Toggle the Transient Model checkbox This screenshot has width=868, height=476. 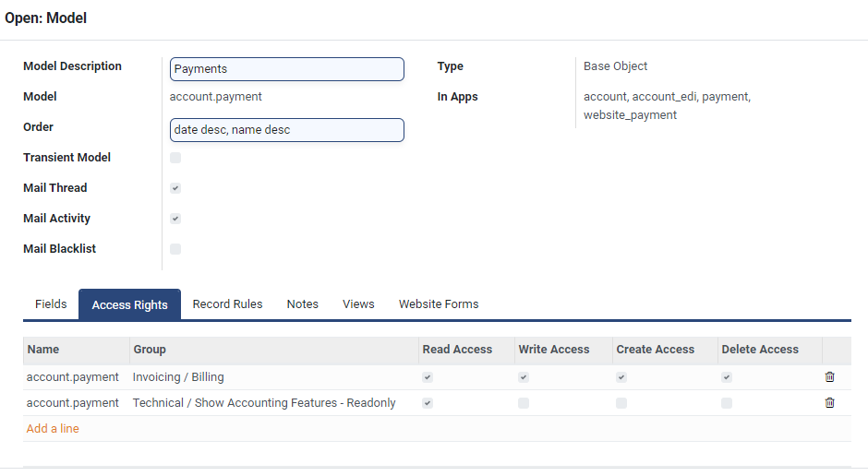175,158
